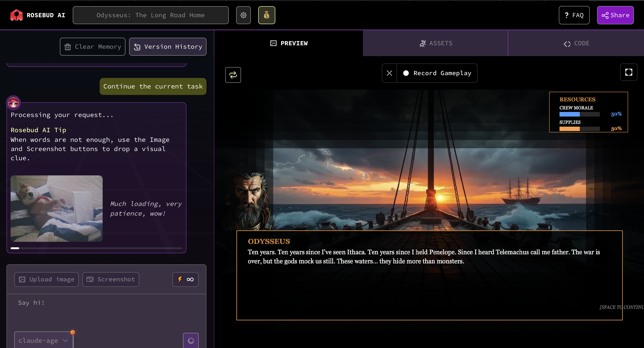
Task: Click the Clear Memory button
Action: click(x=93, y=47)
